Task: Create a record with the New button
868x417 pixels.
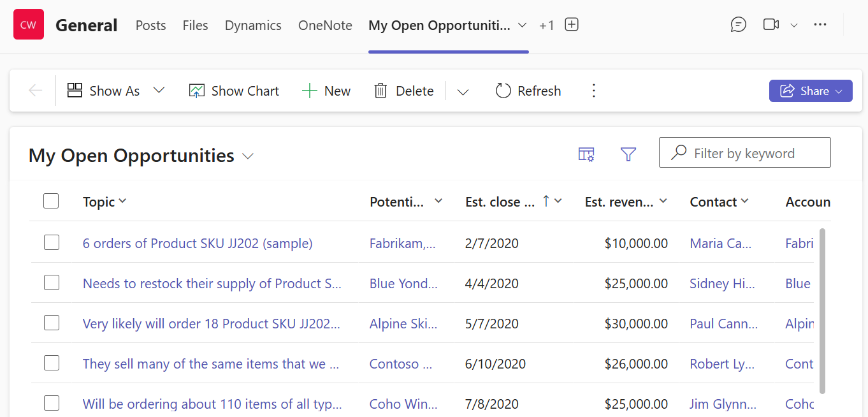Action: [326, 91]
